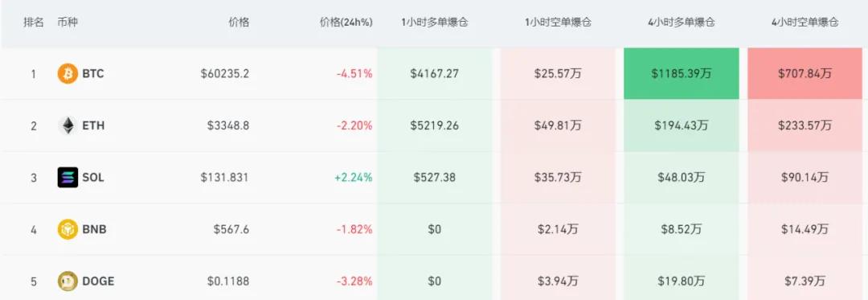This screenshot has width=868, height=300.
Task: Click SOL's +2.24% price change
Action: [x=353, y=178]
